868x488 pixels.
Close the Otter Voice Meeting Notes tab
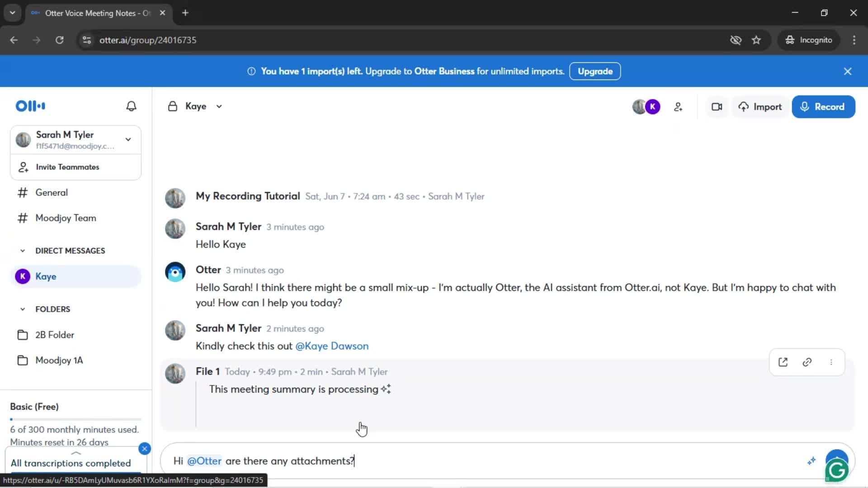click(x=162, y=13)
